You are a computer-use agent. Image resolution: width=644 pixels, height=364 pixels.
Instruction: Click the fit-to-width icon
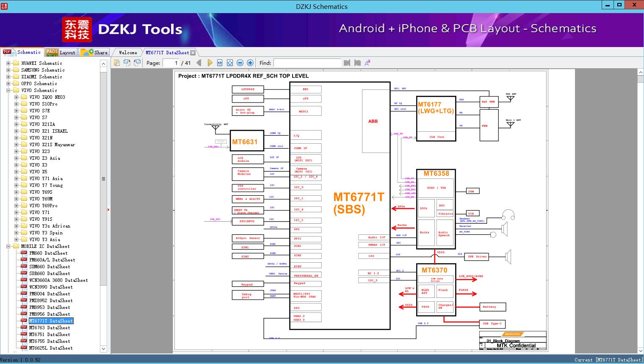pos(220,63)
